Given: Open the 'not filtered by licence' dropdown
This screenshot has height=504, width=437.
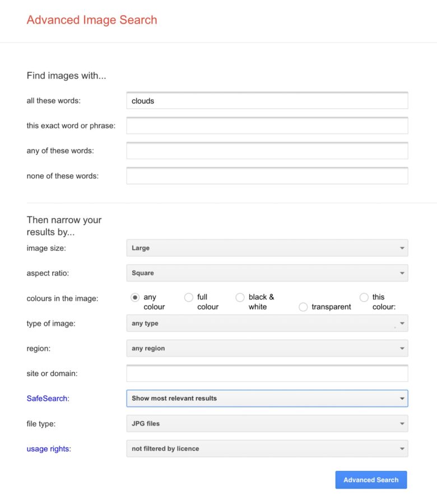Looking at the screenshot, I should tap(267, 448).
